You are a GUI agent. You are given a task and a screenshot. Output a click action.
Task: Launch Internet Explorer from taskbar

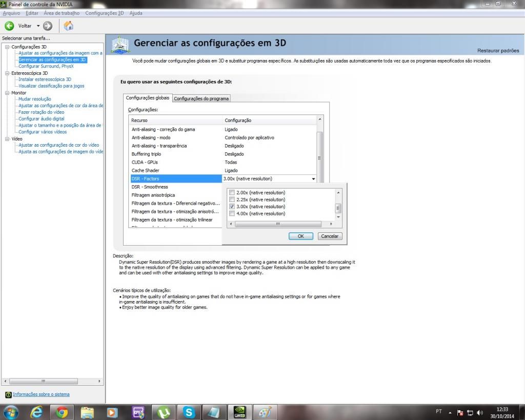point(36,412)
